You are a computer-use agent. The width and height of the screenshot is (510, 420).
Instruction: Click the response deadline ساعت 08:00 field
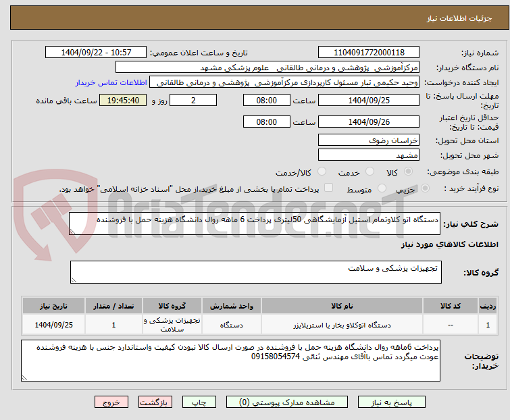tap(267, 100)
